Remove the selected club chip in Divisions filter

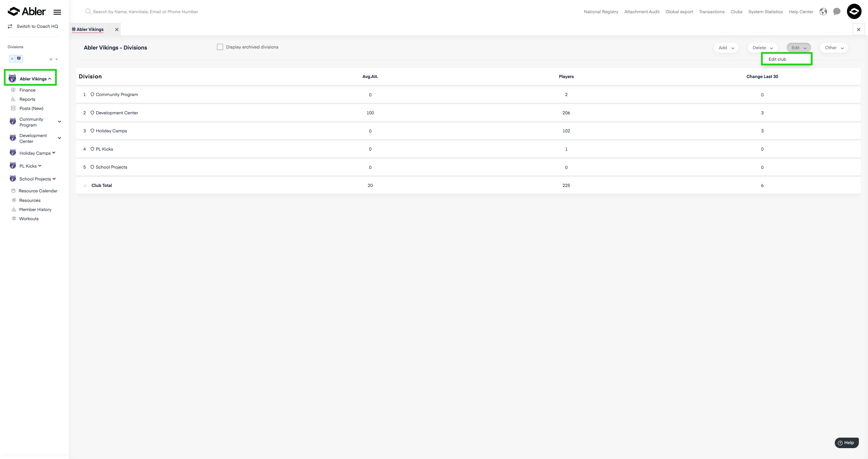click(12, 59)
